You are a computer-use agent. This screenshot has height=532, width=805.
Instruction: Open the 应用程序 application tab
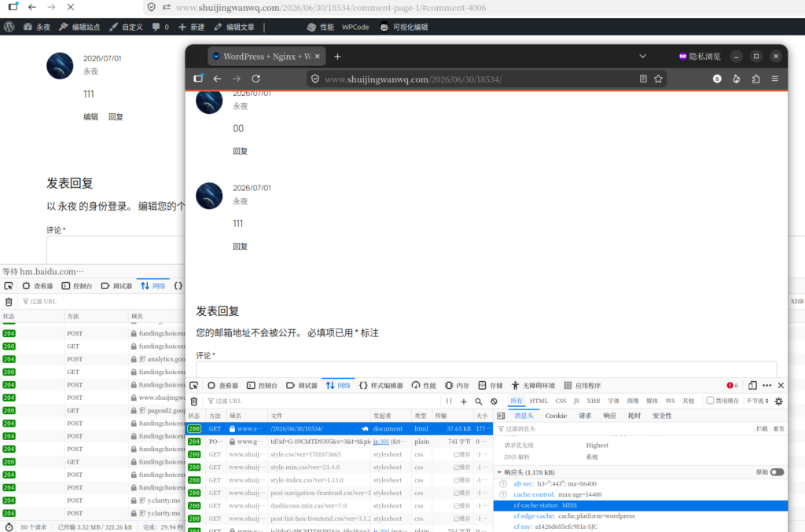(582, 385)
